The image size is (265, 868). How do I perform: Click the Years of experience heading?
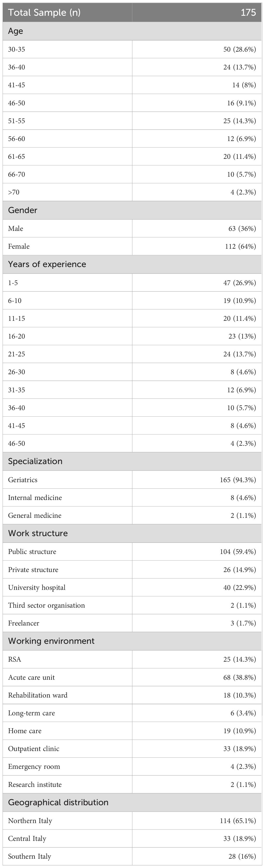pyautogui.click(x=47, y=264)
